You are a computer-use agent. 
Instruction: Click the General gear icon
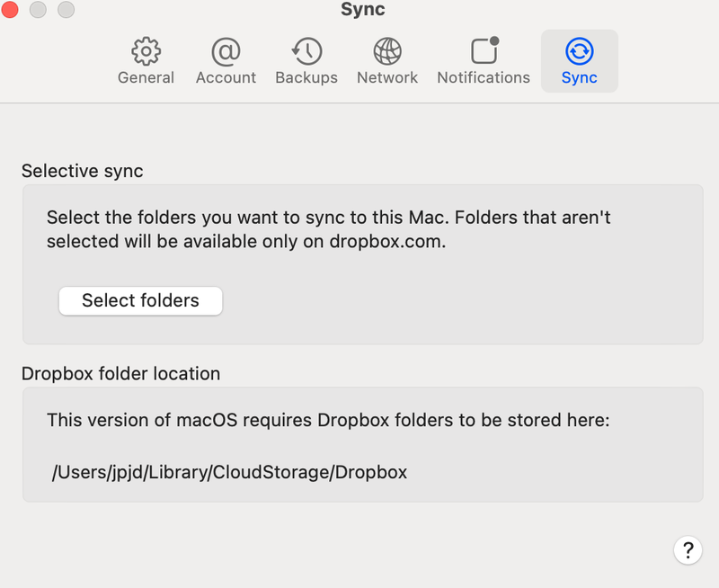(x=146, y=50)
